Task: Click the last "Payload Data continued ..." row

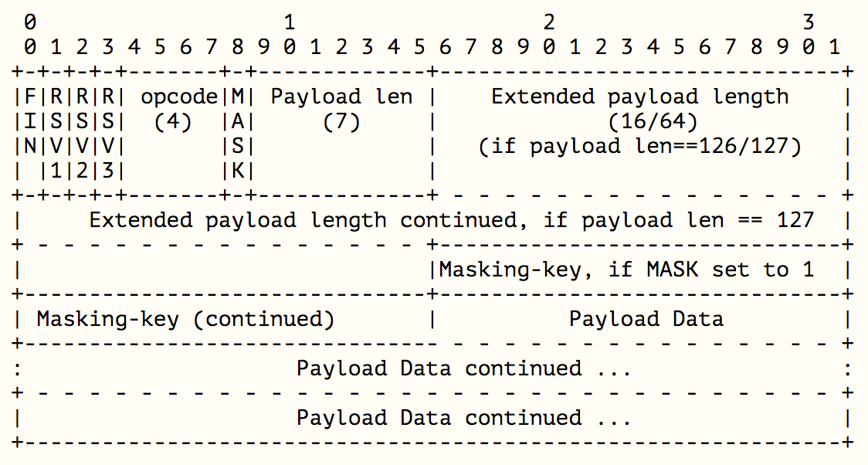Action: (464, 418)
